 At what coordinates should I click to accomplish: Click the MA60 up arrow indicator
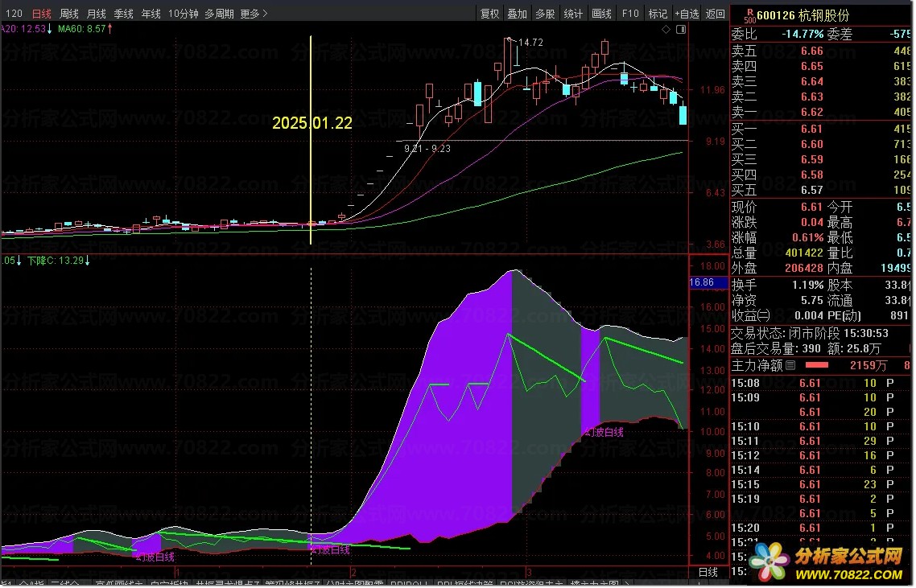(x=109, y=28)
